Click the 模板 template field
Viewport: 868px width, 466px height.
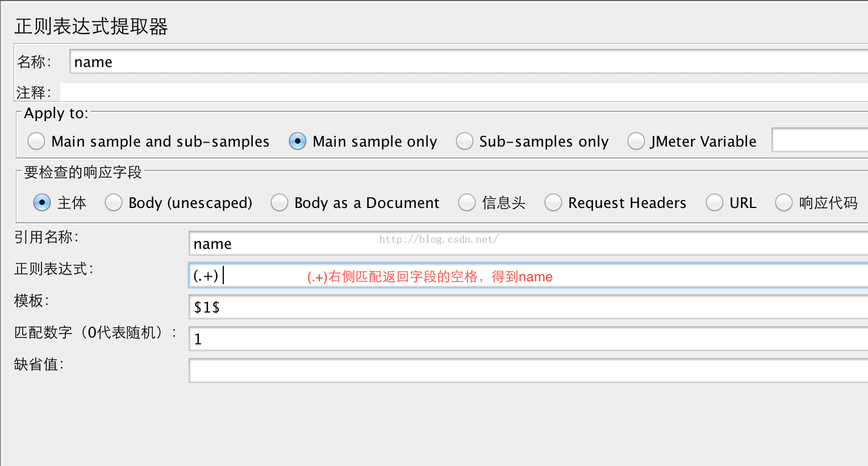point(528,307)
